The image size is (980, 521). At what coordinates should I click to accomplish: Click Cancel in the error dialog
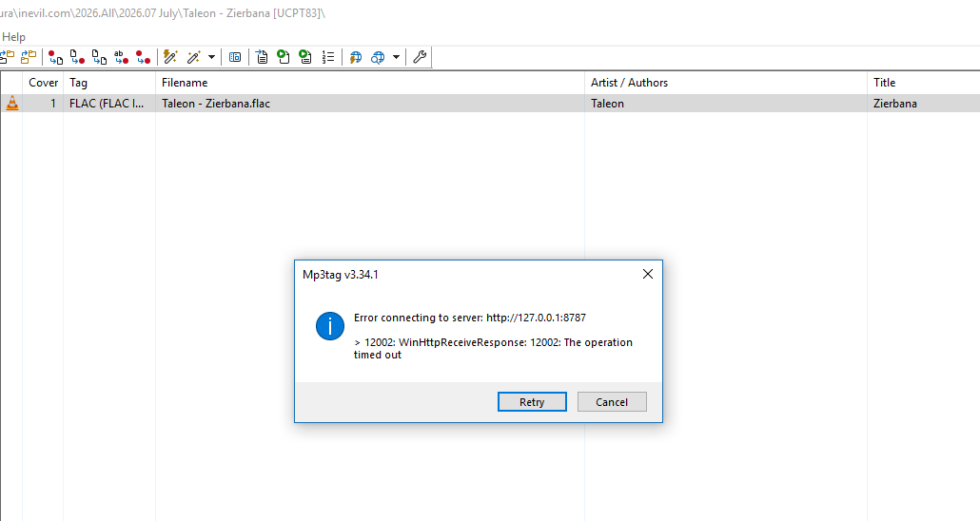(612, 401)
